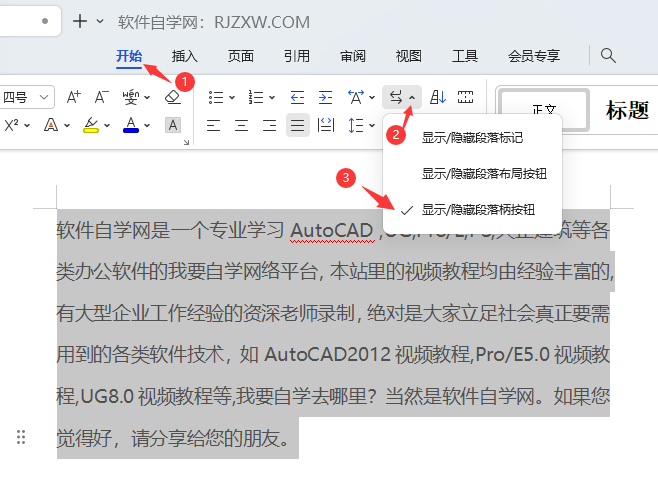Click the yellow highlight pen icon
The image size is (658, 504).
91,125
